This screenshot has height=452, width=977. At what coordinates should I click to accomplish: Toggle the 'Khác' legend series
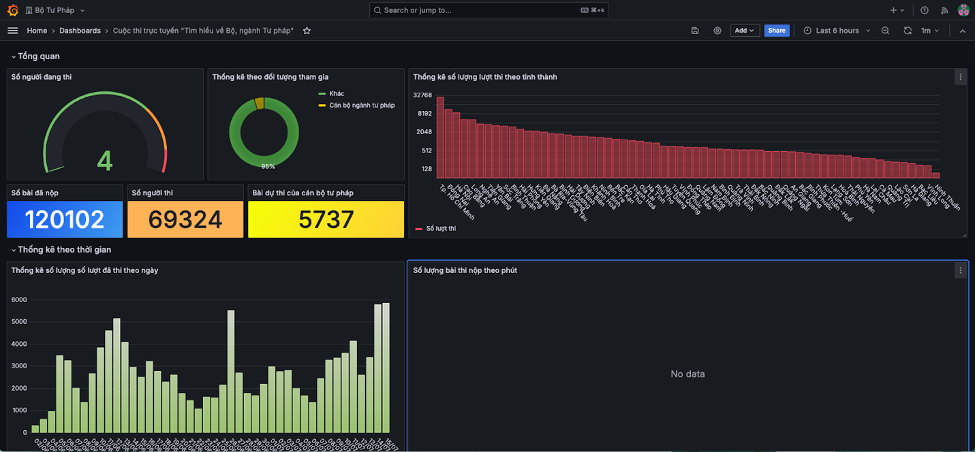click(336, 93)
